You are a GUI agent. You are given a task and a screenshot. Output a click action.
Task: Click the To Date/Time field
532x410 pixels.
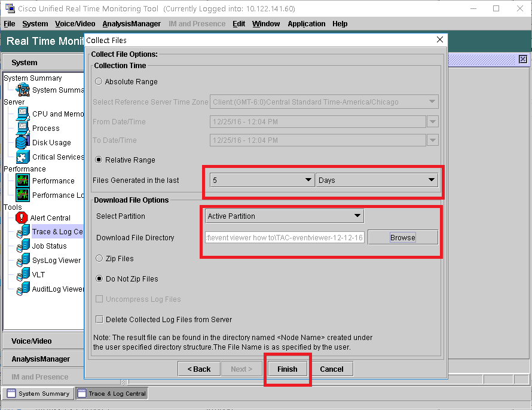(318, 140)
